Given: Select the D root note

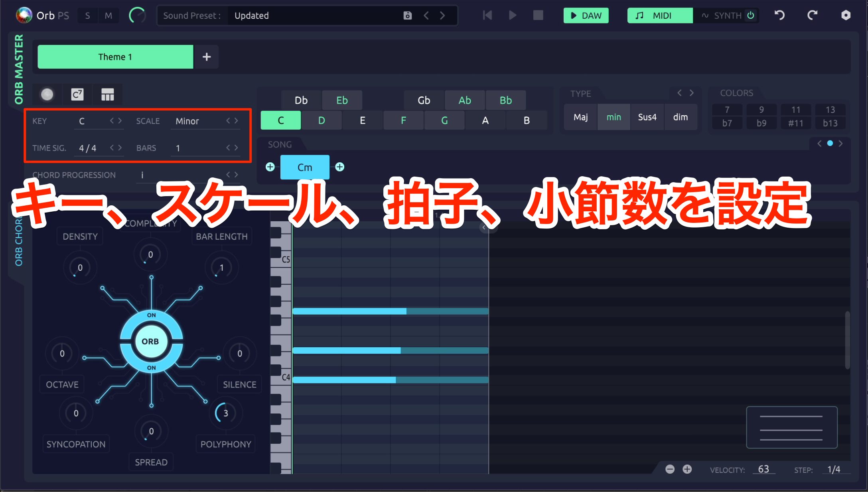Looking at the screenshot, I should pos(322,120).
